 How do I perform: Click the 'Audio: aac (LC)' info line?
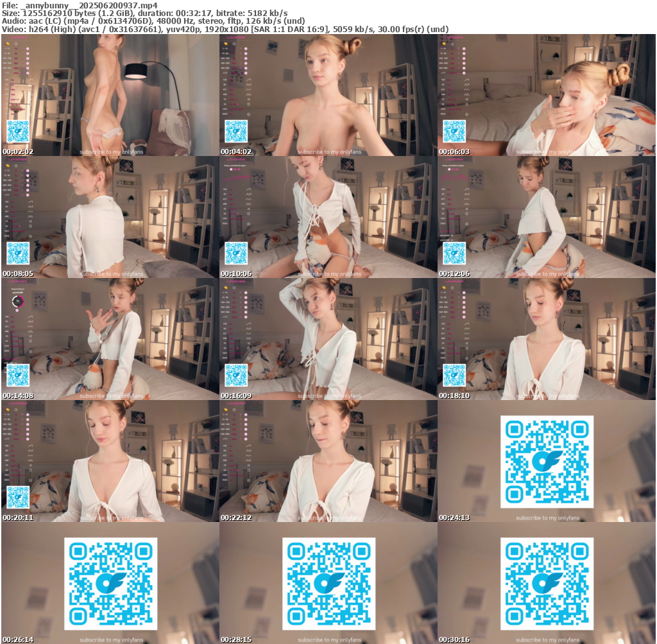click(153, 21)
